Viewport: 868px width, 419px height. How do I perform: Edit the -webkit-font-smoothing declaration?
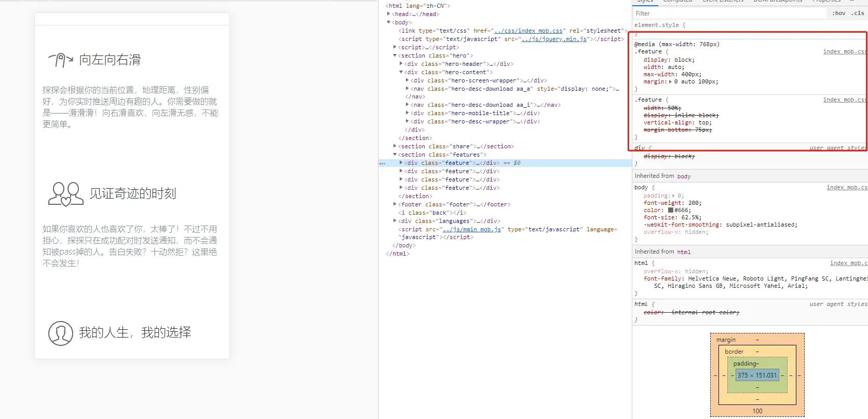tap(721, 225)
